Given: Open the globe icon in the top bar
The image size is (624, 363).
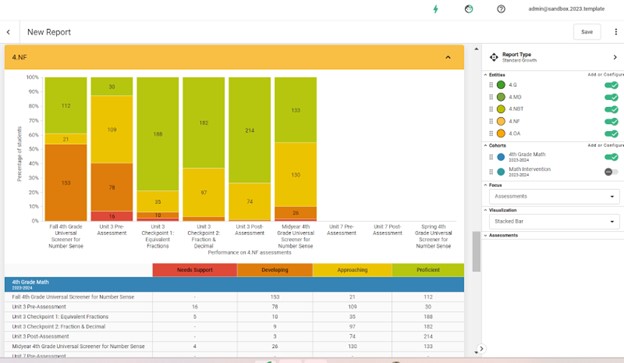Looking at the screenshot, I should (x=469, y=9).
